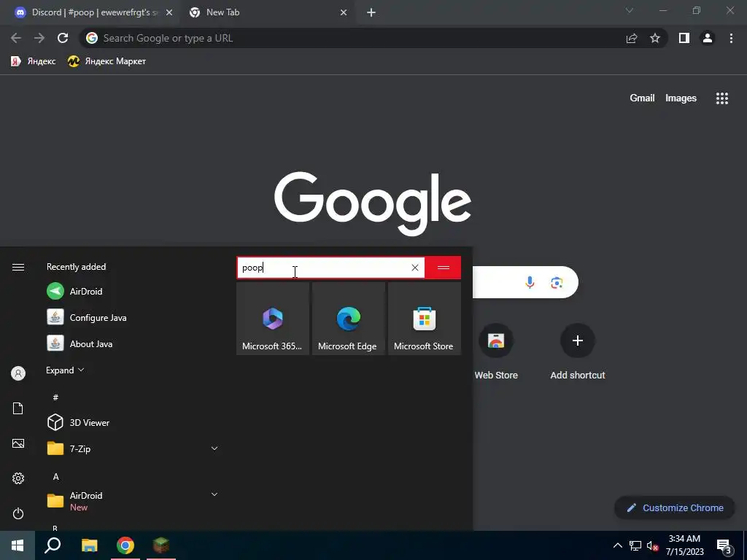
Task: Open the Microsoft Store tile
Action: click(x=424, y=318)
